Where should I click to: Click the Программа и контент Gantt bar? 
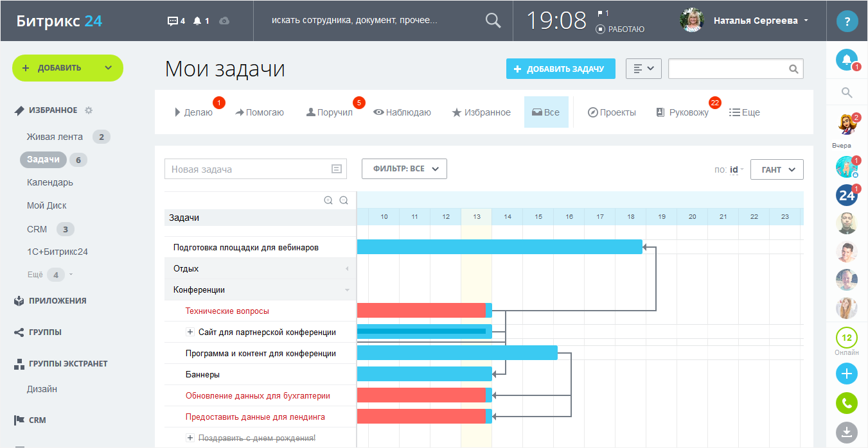click(456, 353)
